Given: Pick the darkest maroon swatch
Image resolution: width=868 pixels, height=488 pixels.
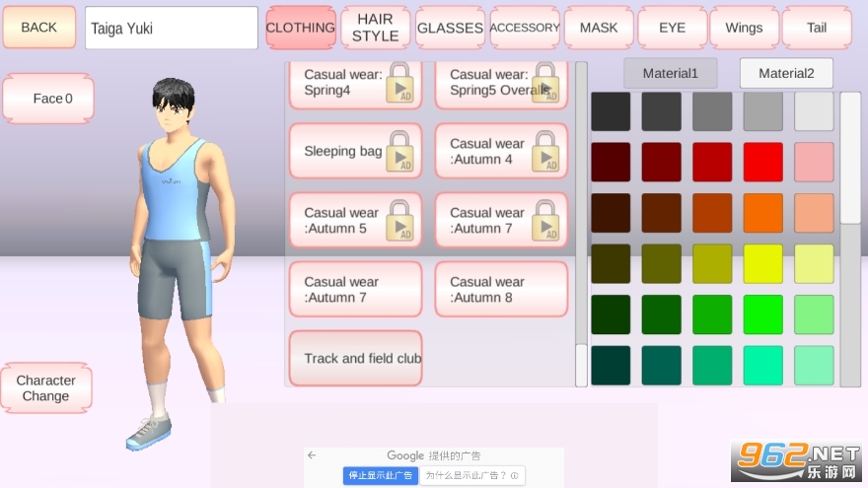Looking at the screenshot, I should pos(611,162).
